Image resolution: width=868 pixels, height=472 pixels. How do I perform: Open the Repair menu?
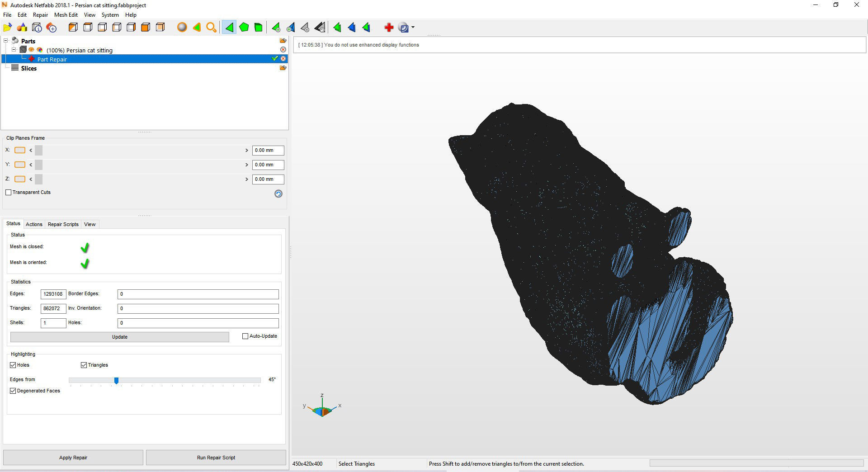40,15
